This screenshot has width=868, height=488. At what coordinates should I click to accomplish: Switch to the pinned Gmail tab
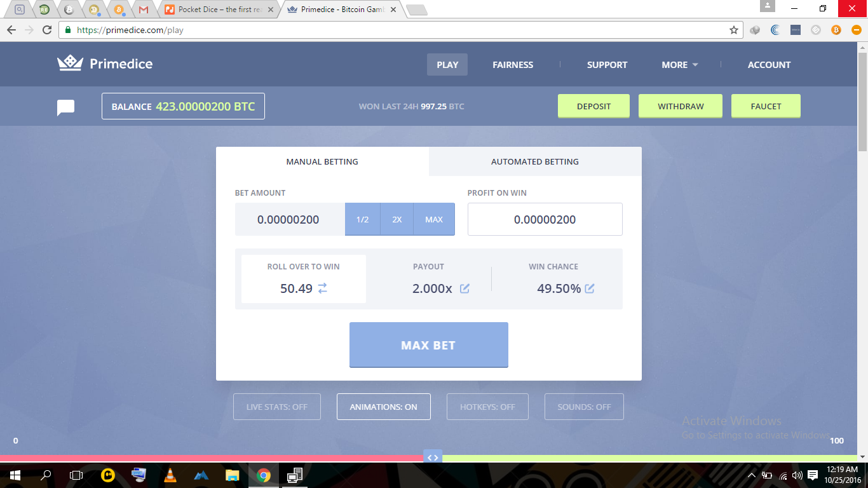[x=144, y=10]
